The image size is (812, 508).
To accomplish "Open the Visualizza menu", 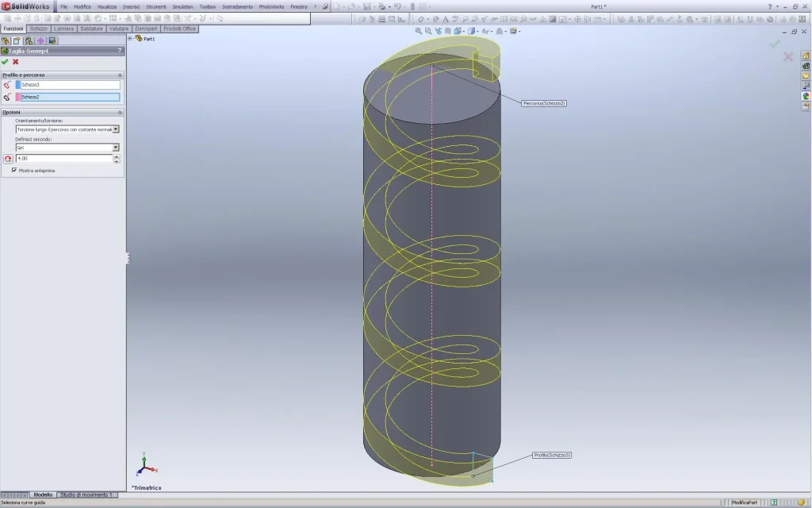I will click(x=107, y=6).
